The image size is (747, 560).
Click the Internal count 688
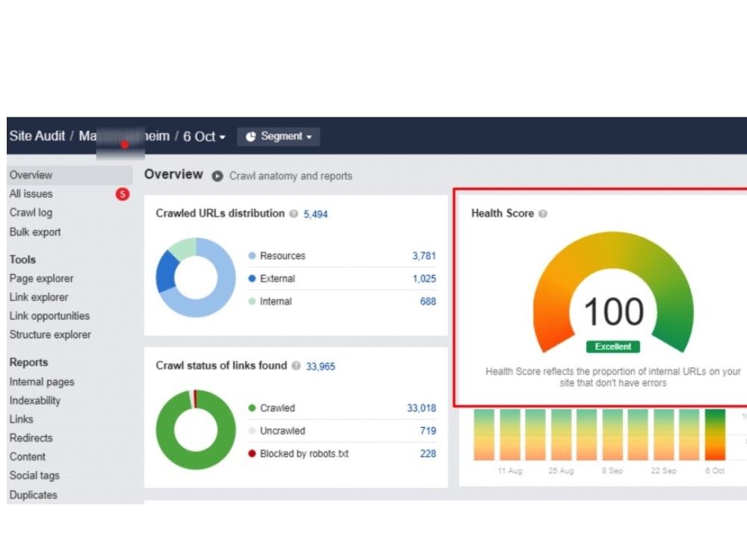coord(428,302)
